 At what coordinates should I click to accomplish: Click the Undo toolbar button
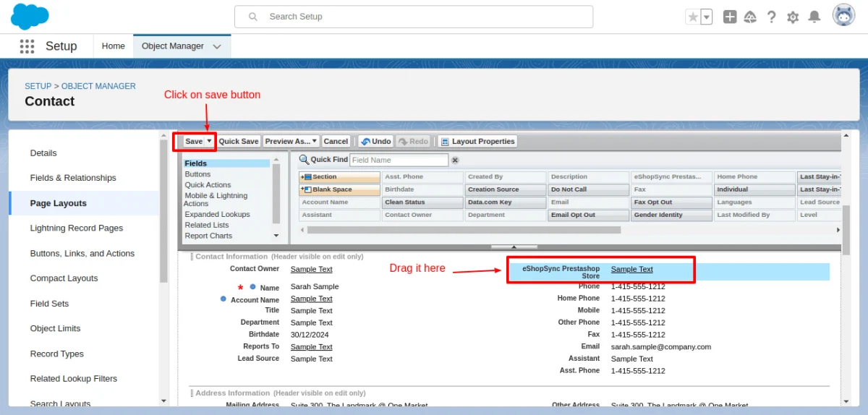point(375,142)
